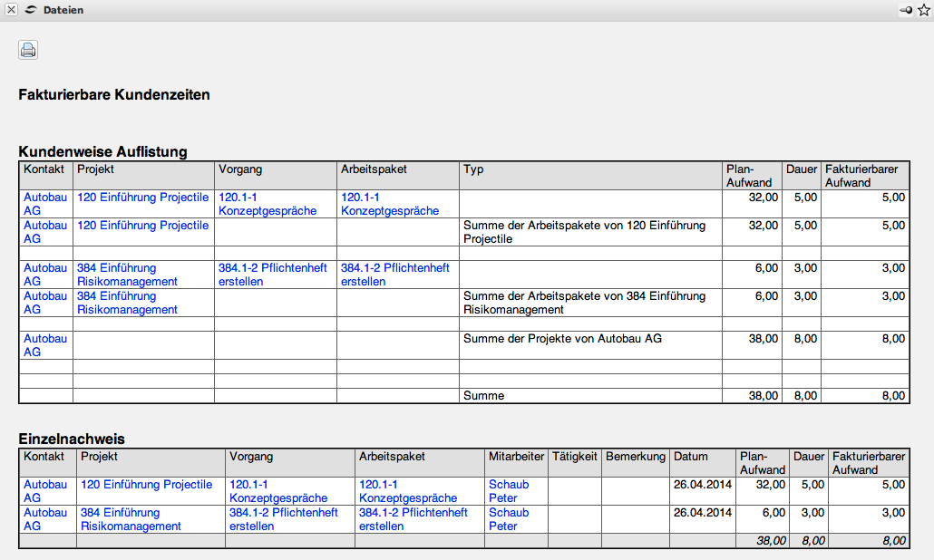This screenshot has width=934, height=560.
Task: Select the Dateien window title
Action: pos(63,9)
